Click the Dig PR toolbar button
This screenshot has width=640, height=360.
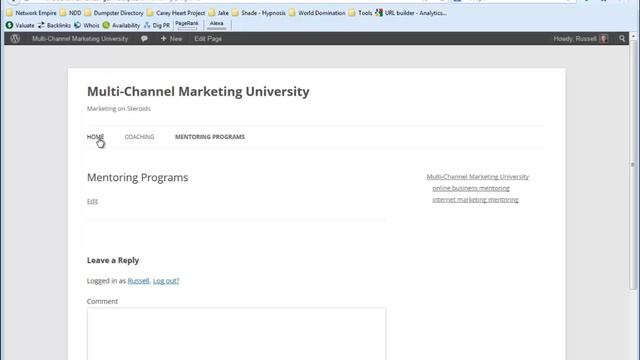157,25
